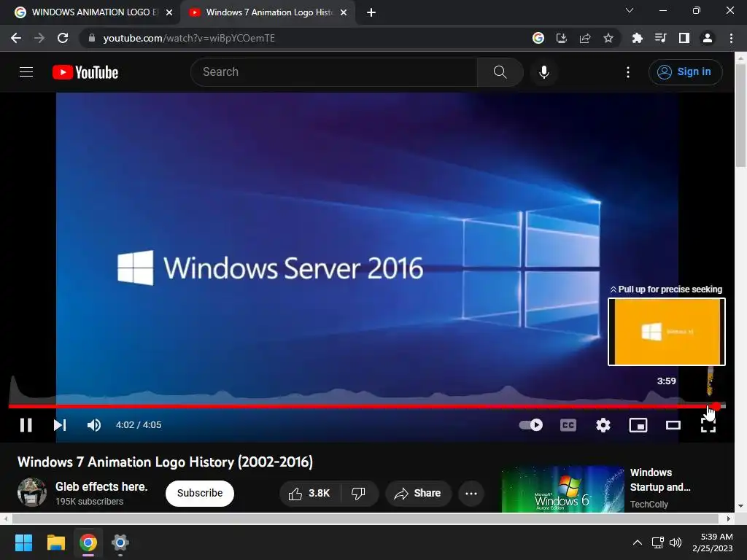The height and width of the screenshot is (560, 747).
Task: Open more actions ellipsis under video
Action: [471, 494]
